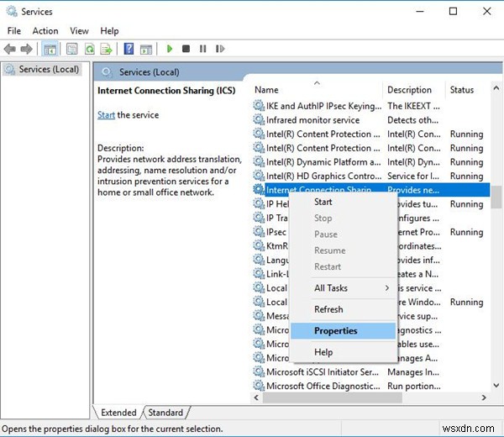Image resolution: width=504 pixels, height=437 pixels.
Task: Click the Start the service link
Action: [x=106, y=115]
